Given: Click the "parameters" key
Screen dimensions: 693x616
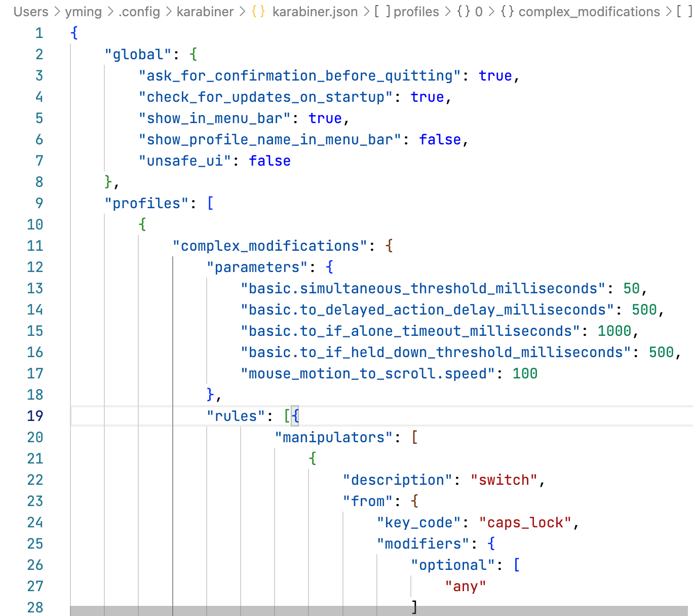Looking at the screenshot, I should 257,267.
